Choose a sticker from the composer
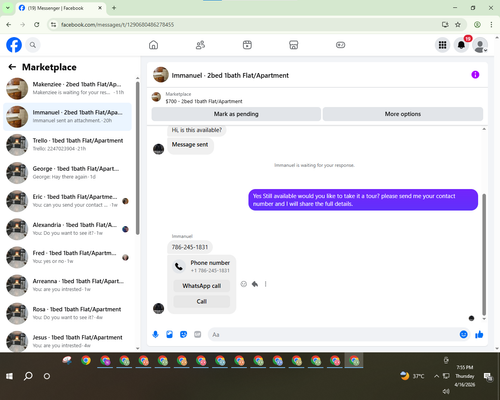The height and width of the screenshot is (400, 500). click(x=183, y=334)
